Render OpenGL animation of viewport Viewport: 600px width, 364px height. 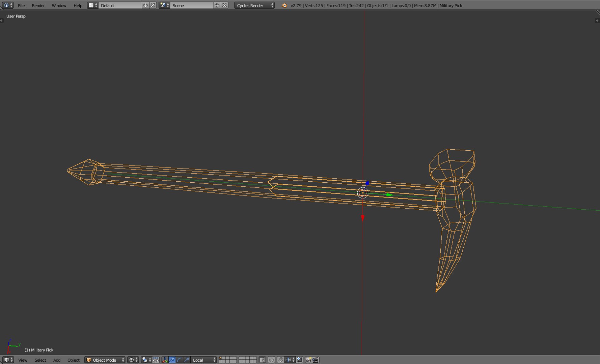tap(316, 360)
